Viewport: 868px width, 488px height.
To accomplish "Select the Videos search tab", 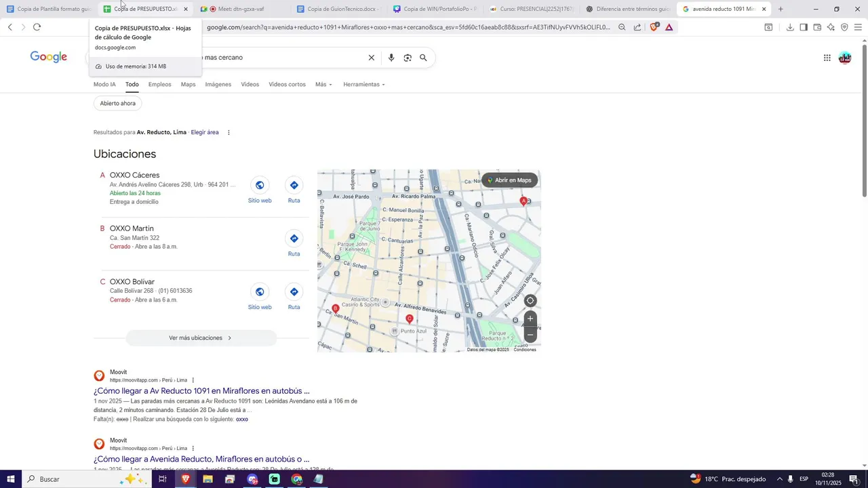I will (250, 84).
